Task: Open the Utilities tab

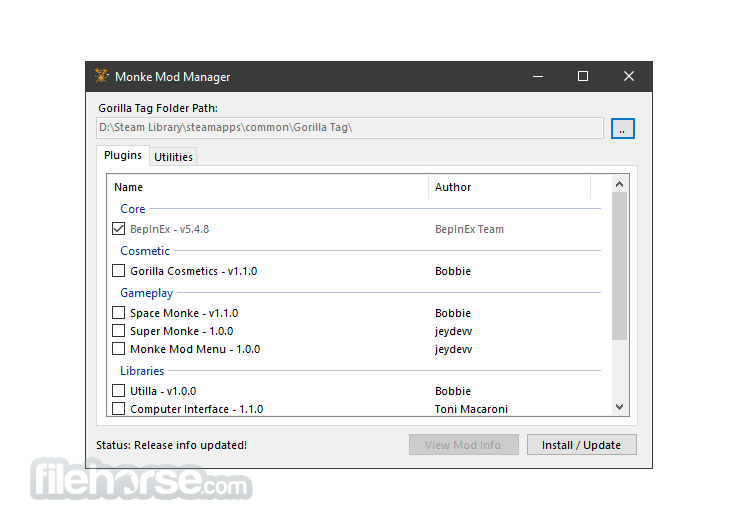Action: pyautogui.click(x=173, y=157)
